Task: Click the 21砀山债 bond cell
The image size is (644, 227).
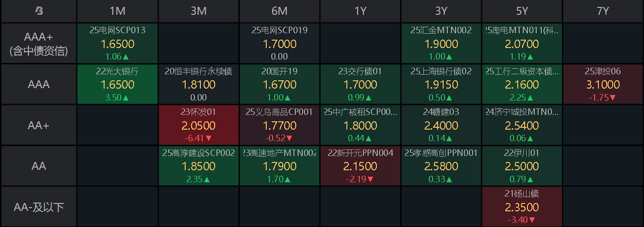Action: (x=522, y=207)
